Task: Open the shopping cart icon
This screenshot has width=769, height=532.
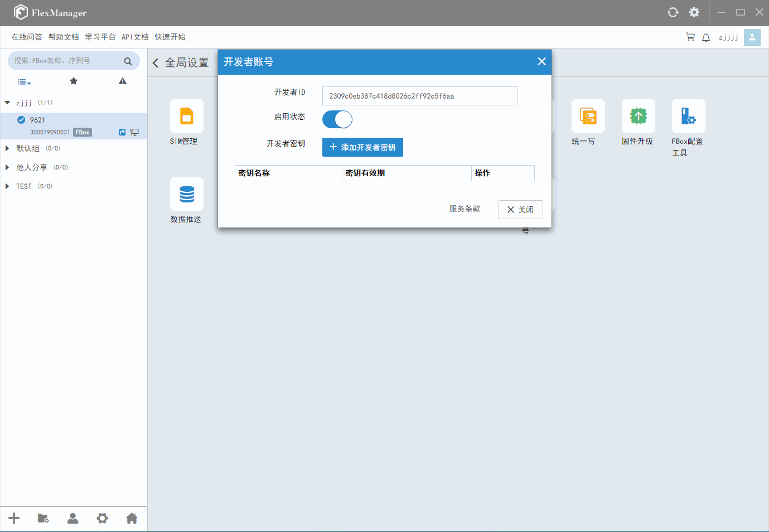Action: pos(690,37)
